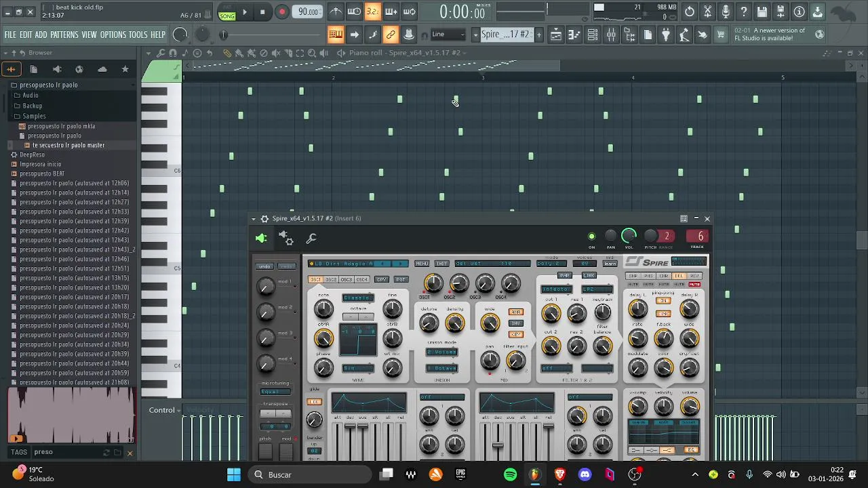Click the tempo field showing 90.000

pos(309,12)
